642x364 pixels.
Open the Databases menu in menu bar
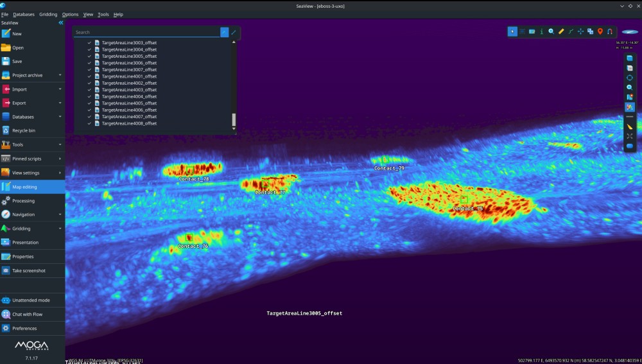tap(24, 14)
